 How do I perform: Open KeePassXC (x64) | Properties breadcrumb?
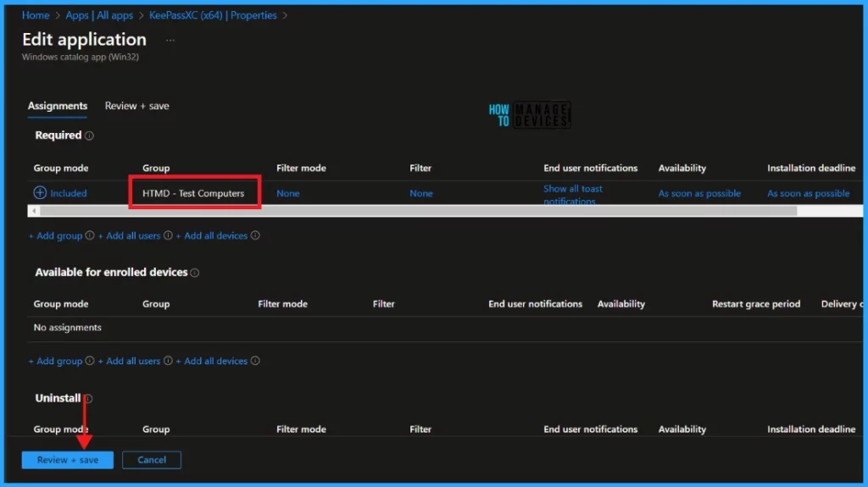(x=213, y=15)
